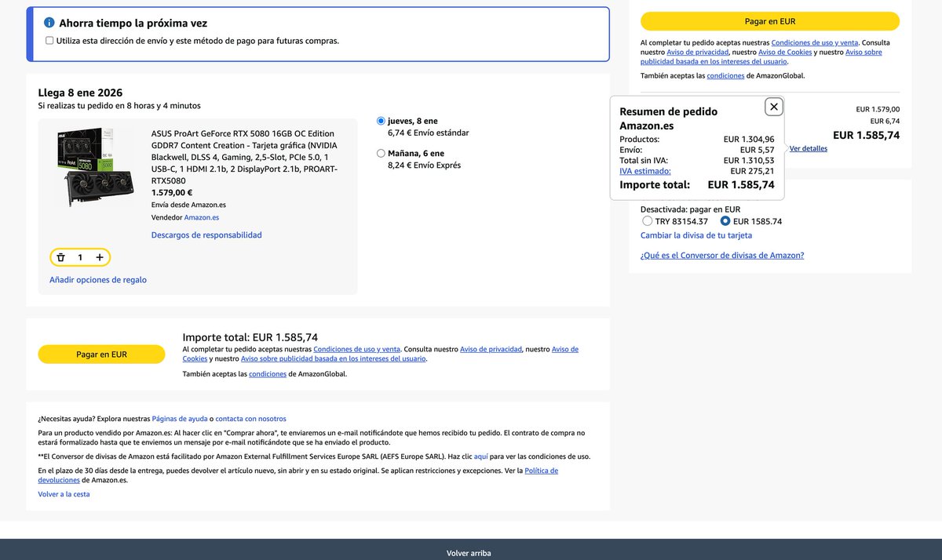Choose EUR 1585.74 currency option
The height and width of the screenshot is (560, 942).
point(725,221)
